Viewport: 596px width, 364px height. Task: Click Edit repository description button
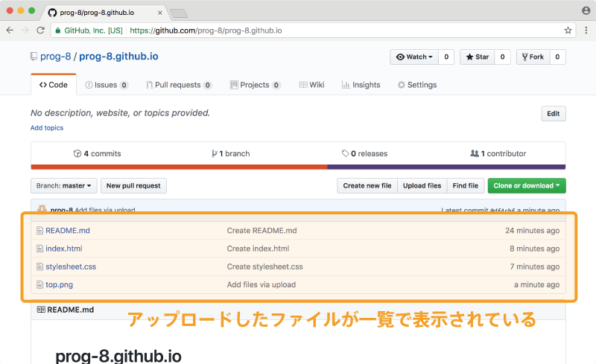(x=554, y=114)
